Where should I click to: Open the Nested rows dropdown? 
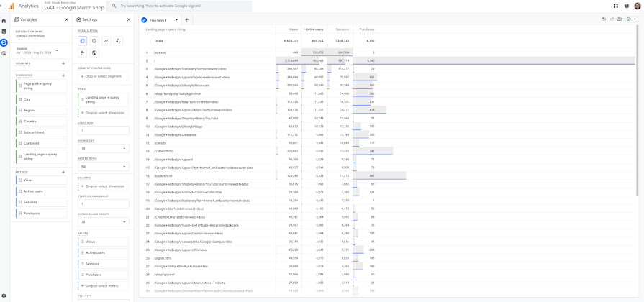pyautogui.click(x=103, y=167)
